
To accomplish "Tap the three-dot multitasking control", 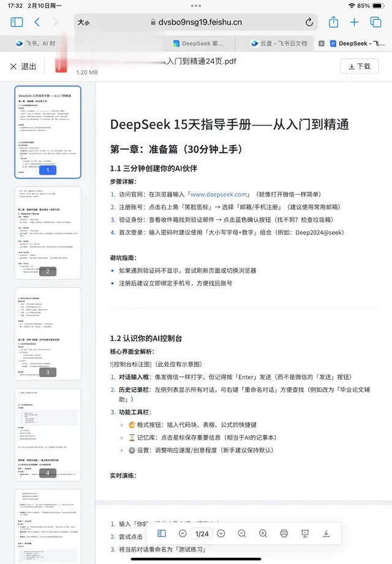I will 196,6.
